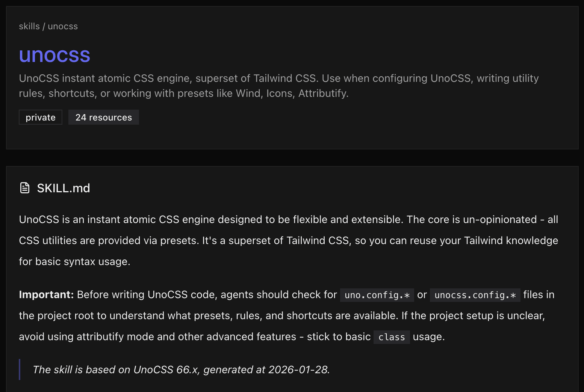Click the SKILL.md document icon
The image size is (584, 392).
pyautogui.click(x=25, y=188)
